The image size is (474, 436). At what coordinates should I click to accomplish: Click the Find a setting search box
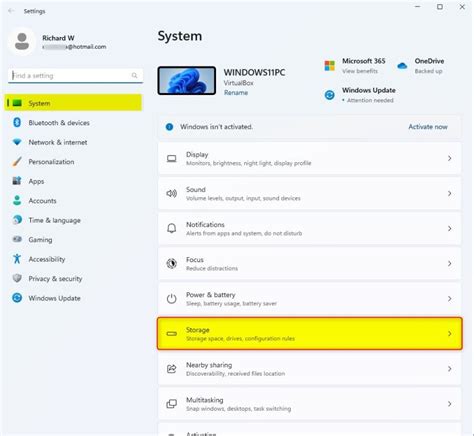(75, 76)
